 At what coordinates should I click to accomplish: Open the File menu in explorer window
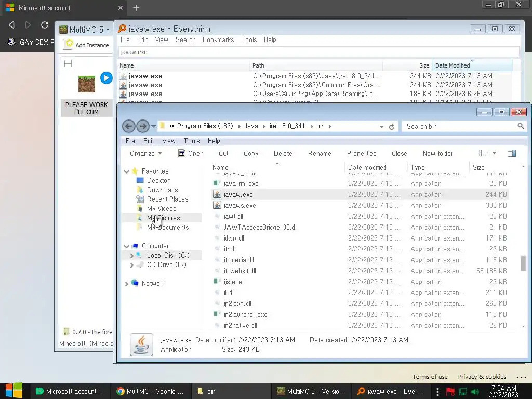pyautogui.click(x=130, y=141)
